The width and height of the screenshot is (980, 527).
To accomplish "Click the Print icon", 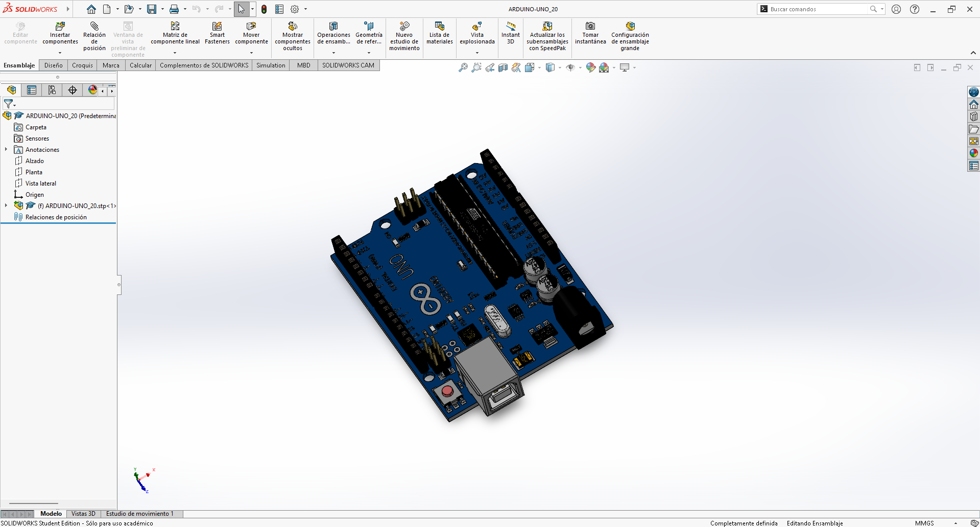I will [174, 9].
